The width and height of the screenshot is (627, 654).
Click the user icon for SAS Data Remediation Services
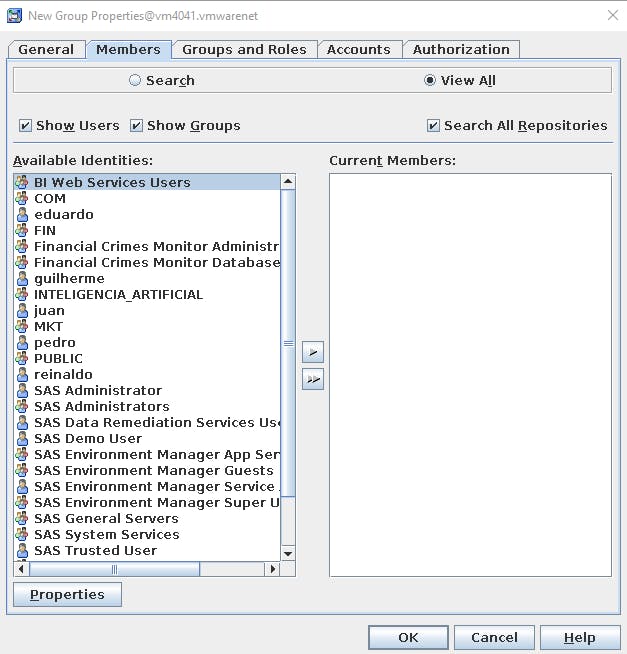pyautogui.click(x=22, y=422)
